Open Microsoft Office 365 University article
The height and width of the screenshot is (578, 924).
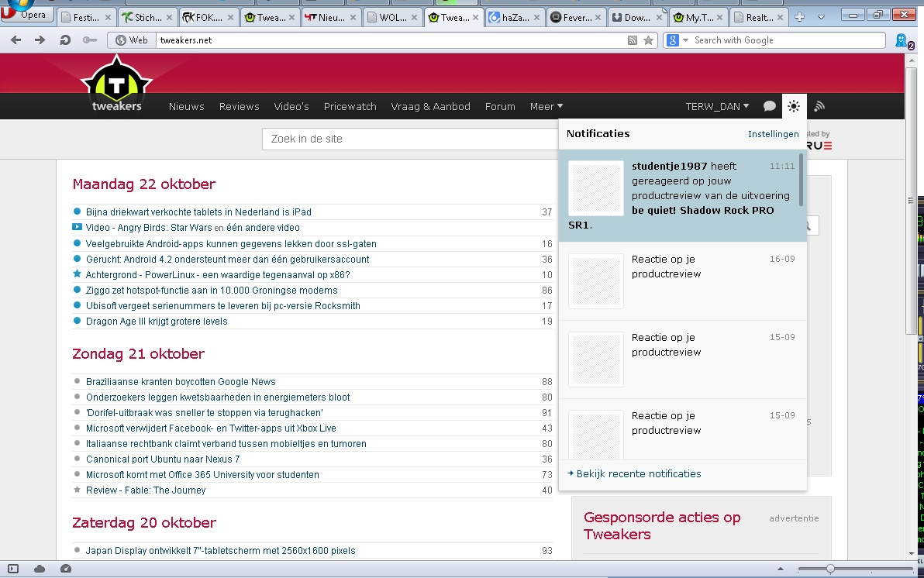click(x=202, y=475)
